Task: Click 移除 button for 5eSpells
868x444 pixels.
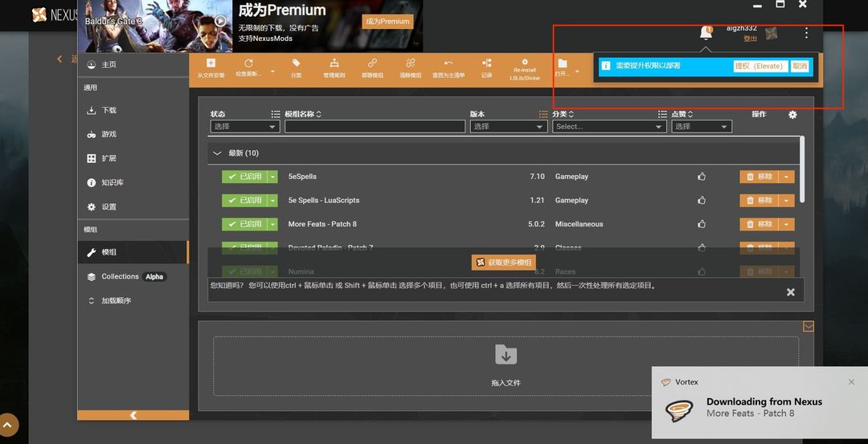Action: pyautogui.click(x=759, y=177)
